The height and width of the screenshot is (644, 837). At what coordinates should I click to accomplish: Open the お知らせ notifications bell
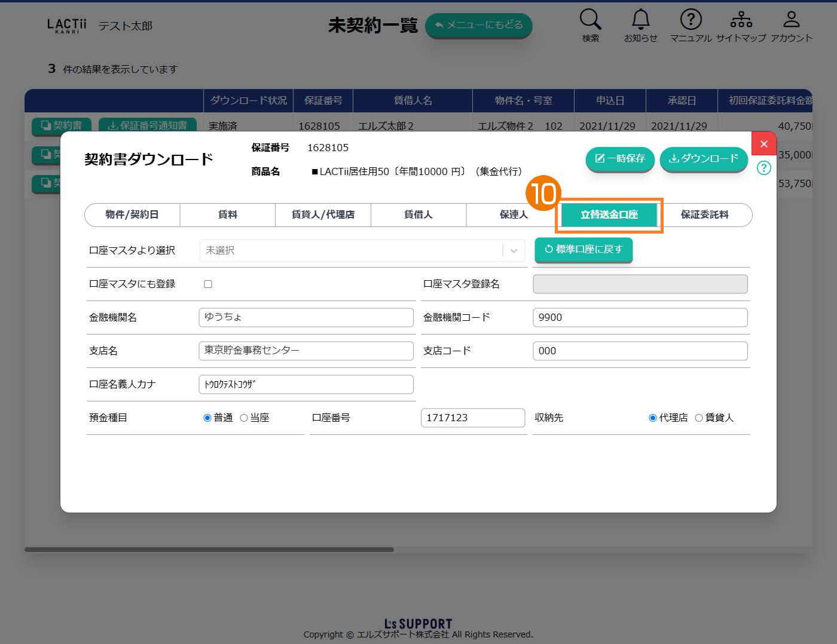[640, 20]
